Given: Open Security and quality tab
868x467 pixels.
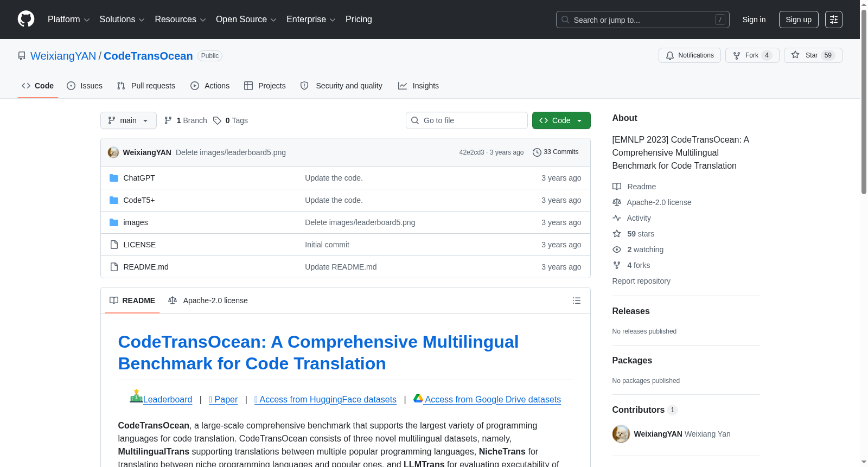Looking at the screenshot, I should (341, 86).
